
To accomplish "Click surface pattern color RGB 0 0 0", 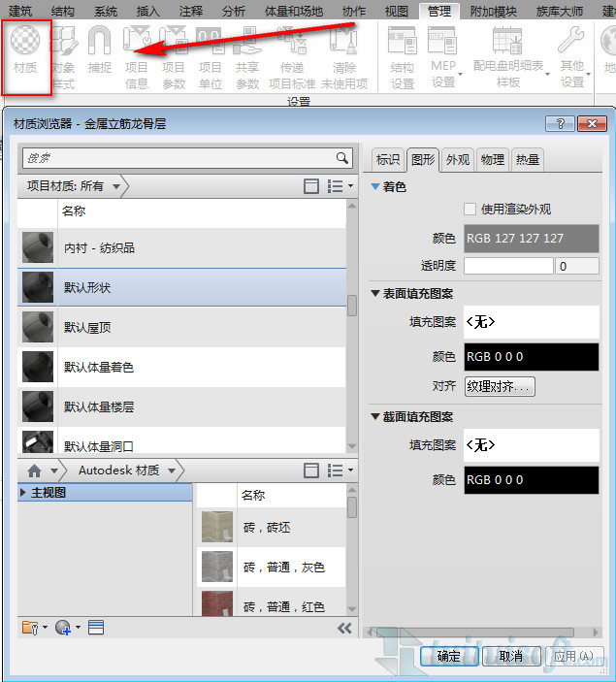I will 532,357.
